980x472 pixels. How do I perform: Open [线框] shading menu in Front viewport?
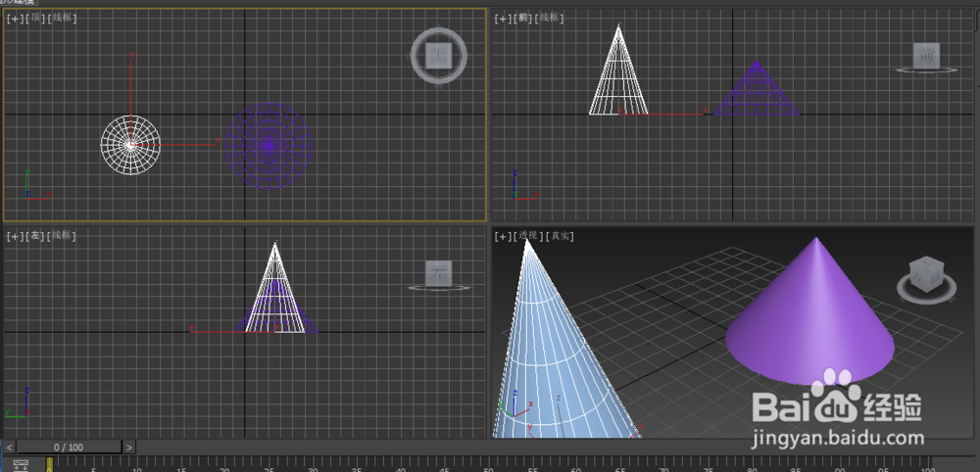click(550, 19)
